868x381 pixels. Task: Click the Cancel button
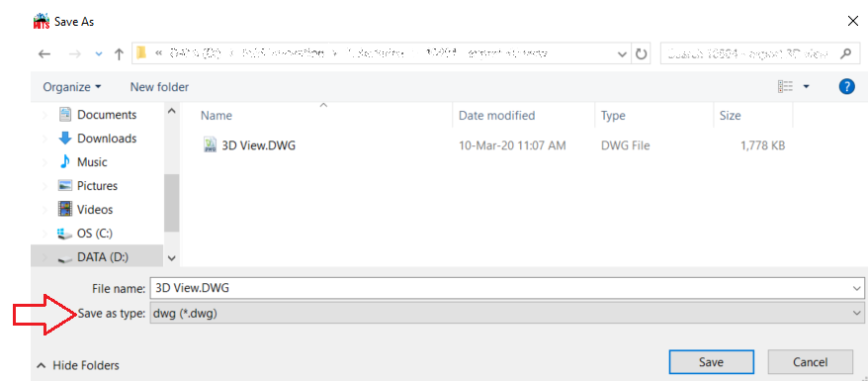[x=810, y=362]
